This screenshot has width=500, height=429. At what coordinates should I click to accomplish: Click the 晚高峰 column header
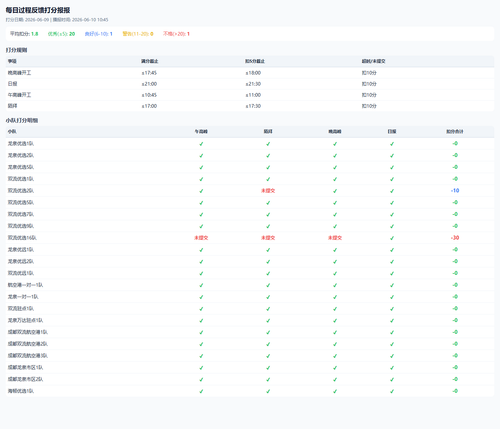click(335, 132)
